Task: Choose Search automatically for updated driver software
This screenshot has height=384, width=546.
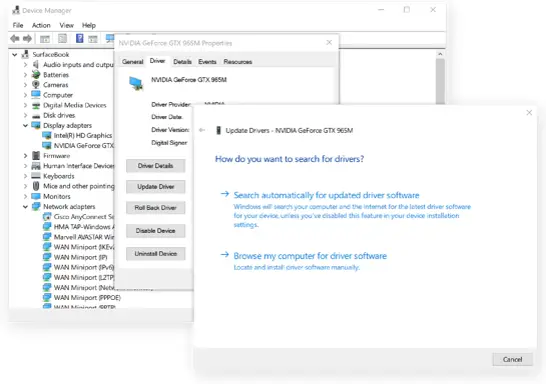Action: click(326, 195)
